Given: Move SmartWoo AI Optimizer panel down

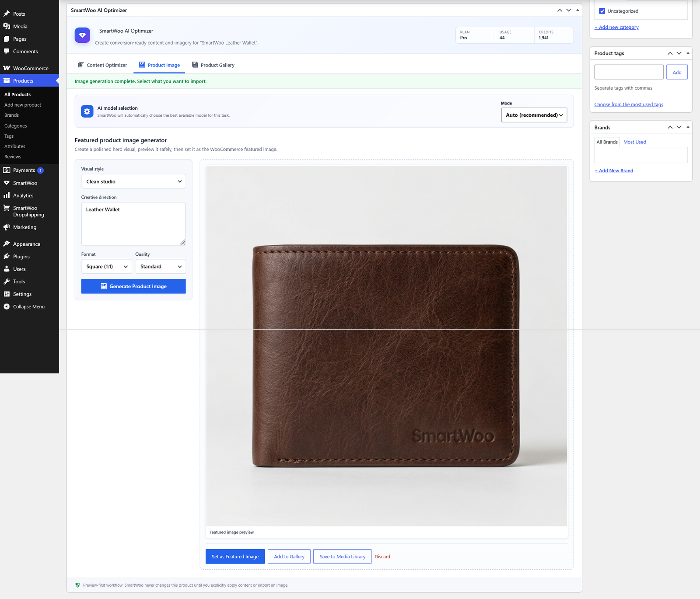Looking at the screenshot, I should 569,10.
